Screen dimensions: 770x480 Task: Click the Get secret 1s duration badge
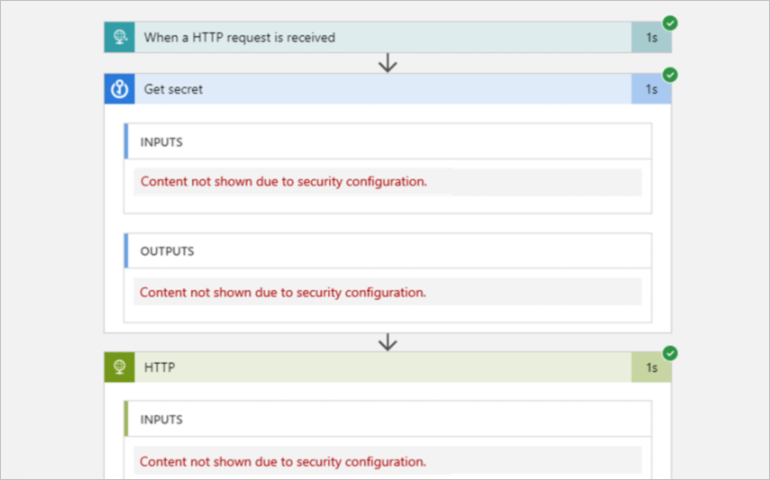(651, 89)
